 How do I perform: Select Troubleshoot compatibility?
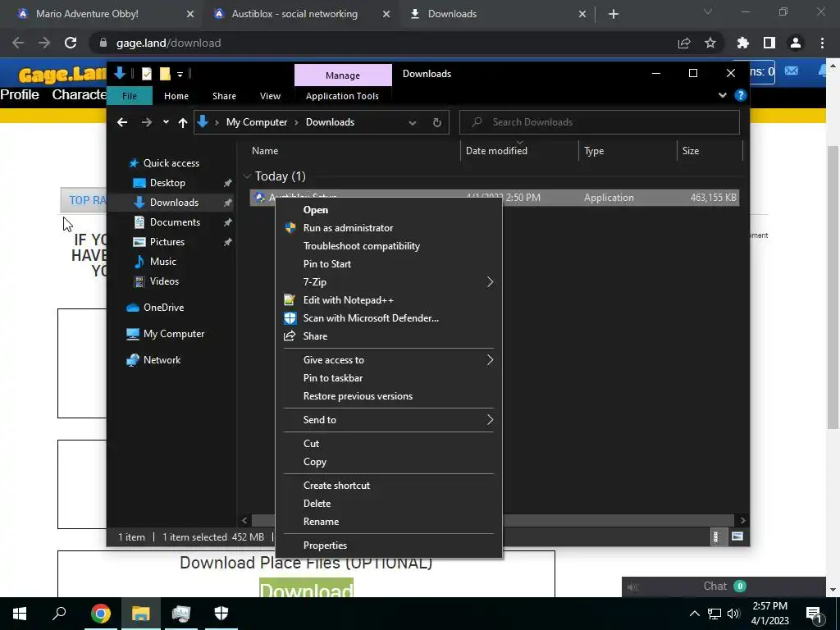388,246
